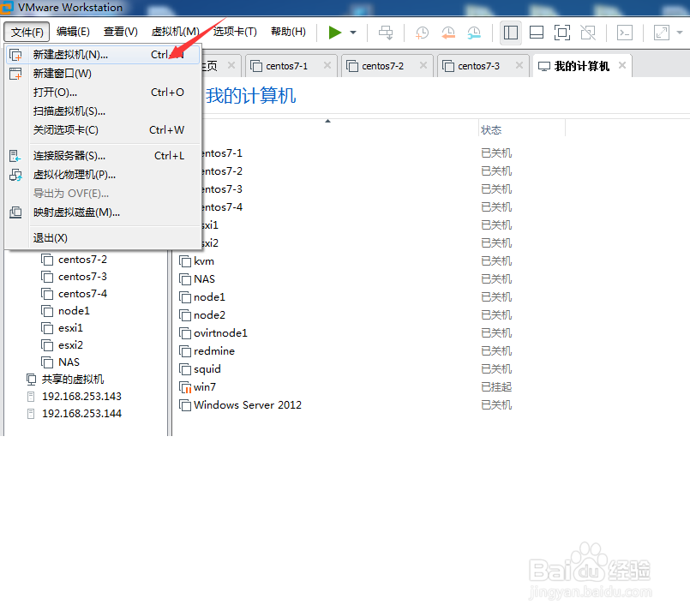Viewport: 690px width, 616px height.
Task: Switch to the centos7-2 tab
Action: point(382,66)
